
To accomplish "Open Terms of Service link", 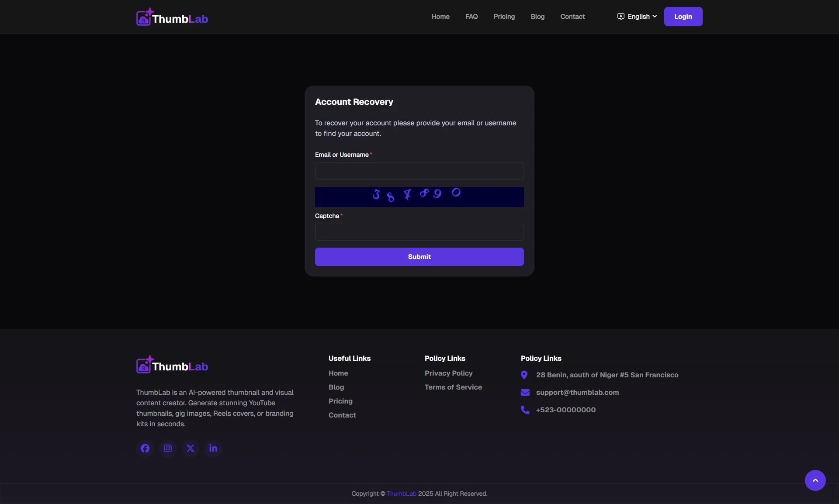I will pos(453,387).
